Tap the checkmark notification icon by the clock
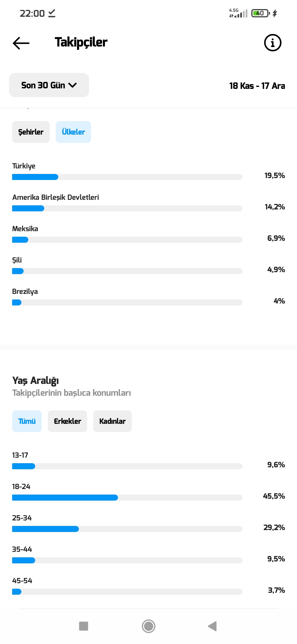Screen dimensions: 297x644 pyautogui.click(x=52, y=13)
